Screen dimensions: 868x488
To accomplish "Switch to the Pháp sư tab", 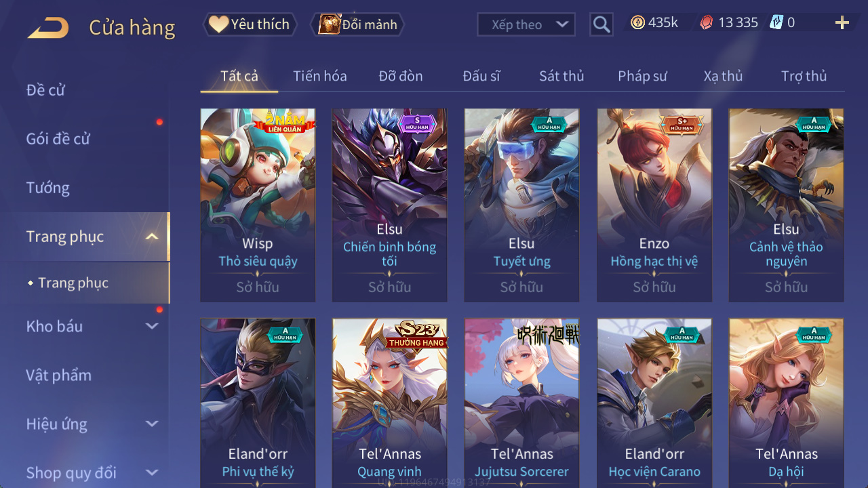I will pyautogui.click(x=642, y=76).
